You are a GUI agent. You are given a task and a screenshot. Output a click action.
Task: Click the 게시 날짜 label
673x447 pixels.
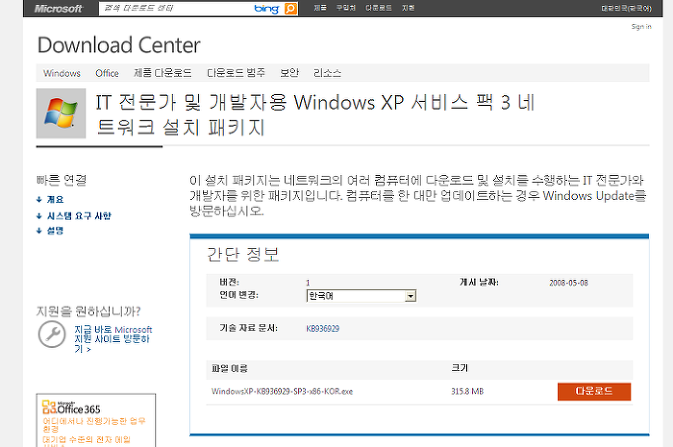(479, 282)
